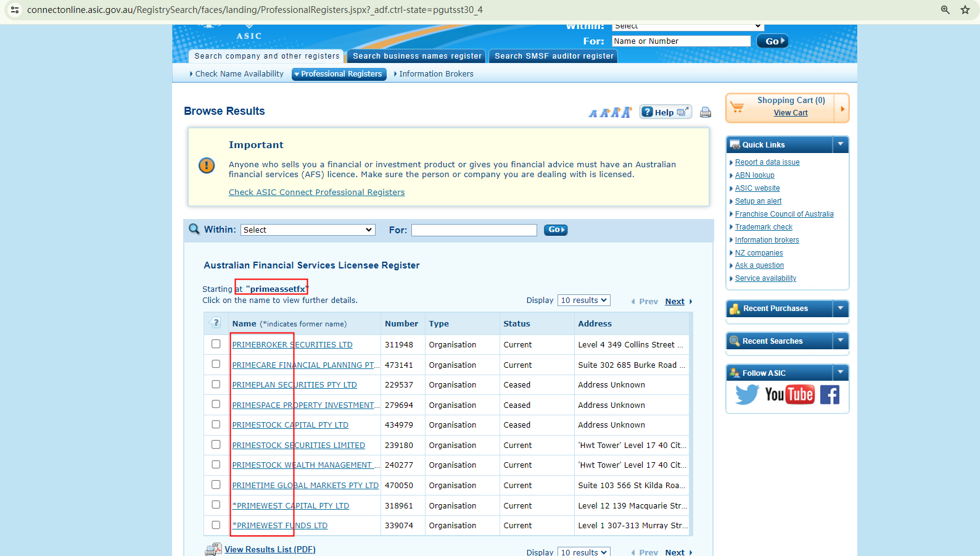This screenshot has width=980, height=556.
Task: Expand the Shopping Cart side arrow
Action: pyautogui.click(x=842, y=109)
